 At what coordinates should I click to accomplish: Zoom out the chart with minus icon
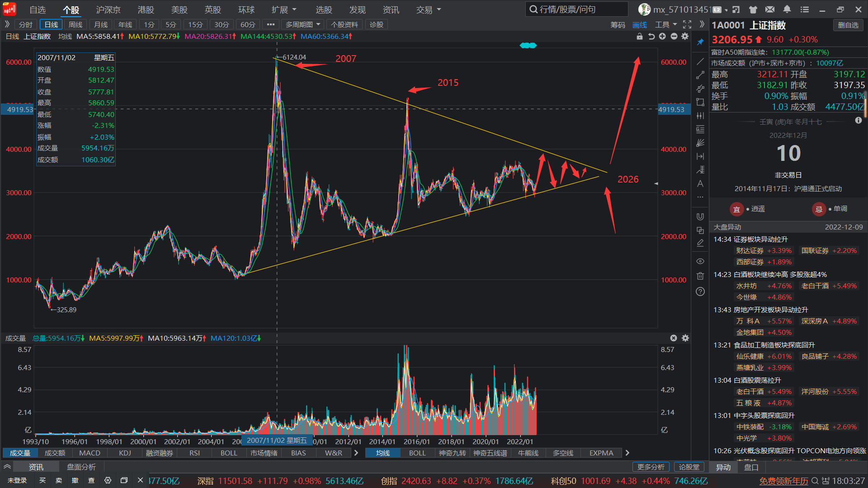[x=674, y=36]
